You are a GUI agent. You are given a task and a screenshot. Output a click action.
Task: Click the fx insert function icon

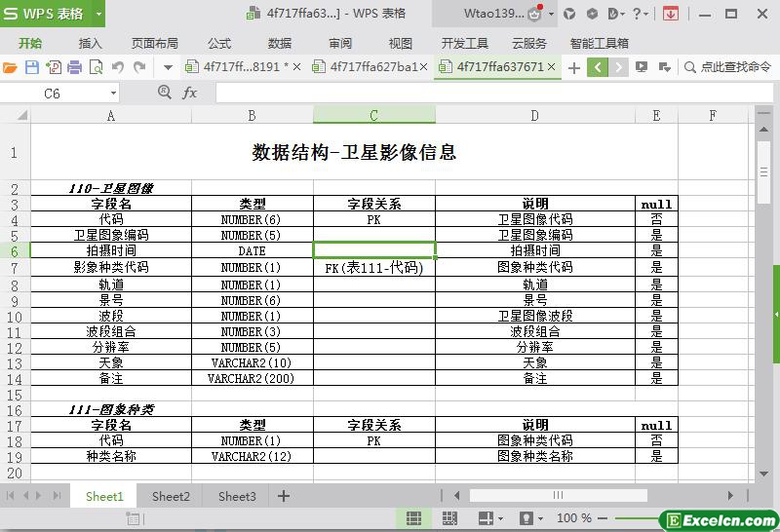[x=190, y=93]
